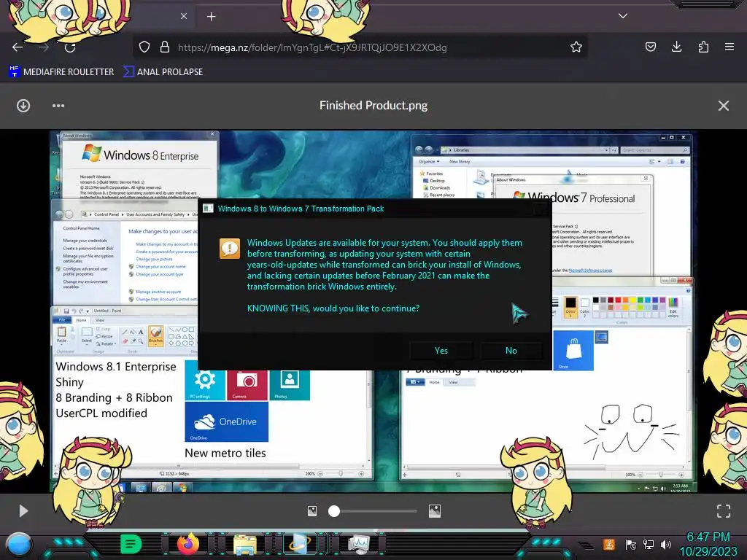Go back to the previous page
The image size is (747, 560).
pos(18,47)
